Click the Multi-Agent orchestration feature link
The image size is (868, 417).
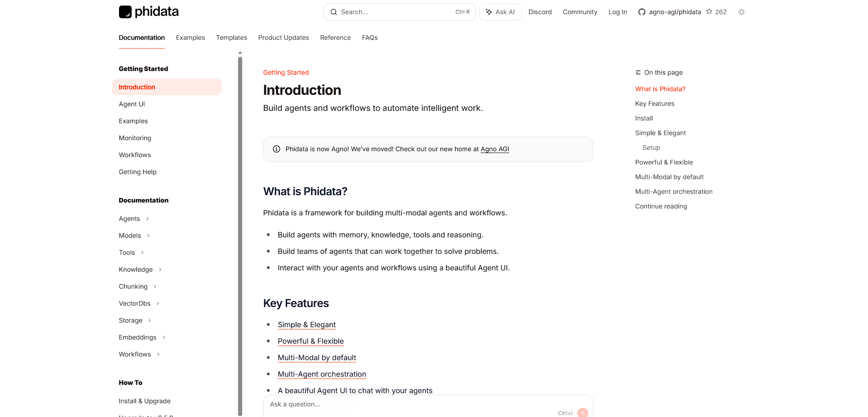322,374
